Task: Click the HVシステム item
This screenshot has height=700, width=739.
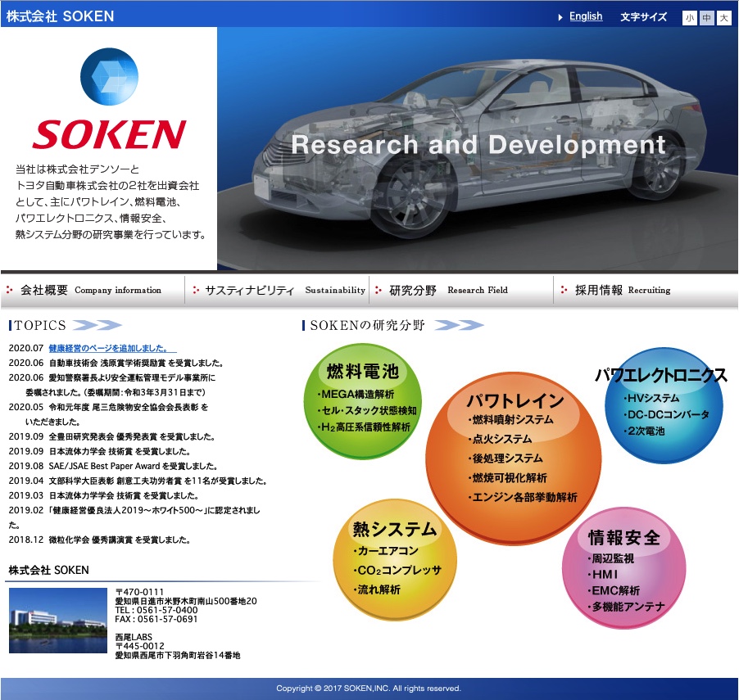Action: click(651, 399)
